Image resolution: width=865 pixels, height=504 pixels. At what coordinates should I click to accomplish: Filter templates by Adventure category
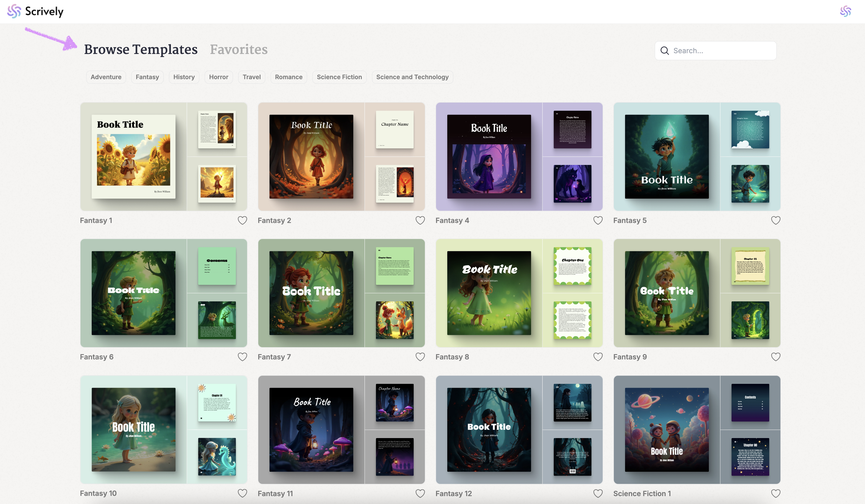coord(106,77)
